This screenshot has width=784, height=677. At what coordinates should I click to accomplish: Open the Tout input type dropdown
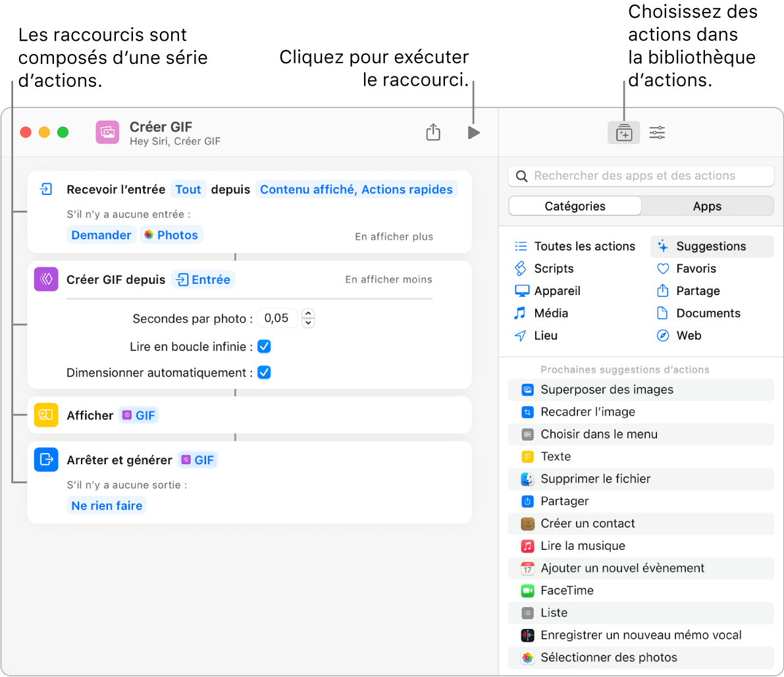coord(188,189)
